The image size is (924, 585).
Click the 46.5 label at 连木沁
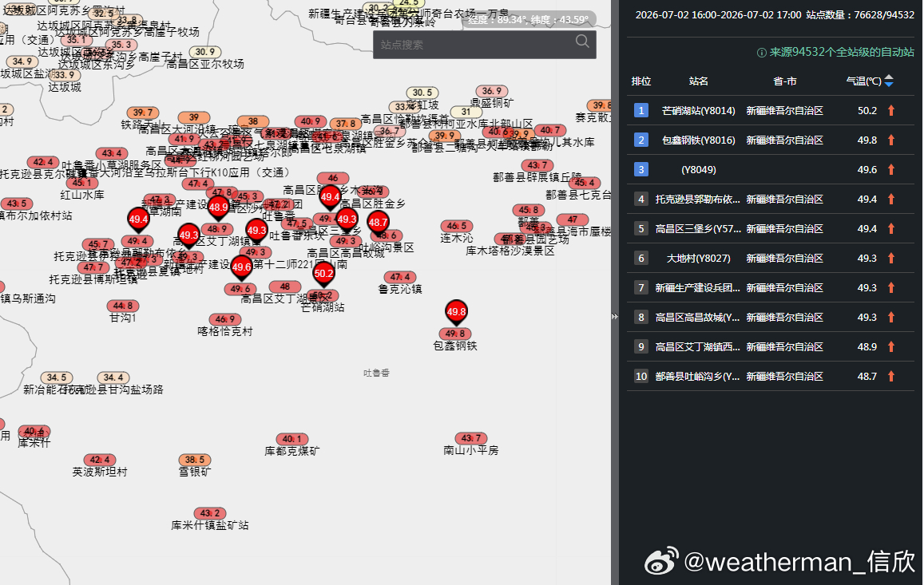pyautogui.click(x=457, y=226)
